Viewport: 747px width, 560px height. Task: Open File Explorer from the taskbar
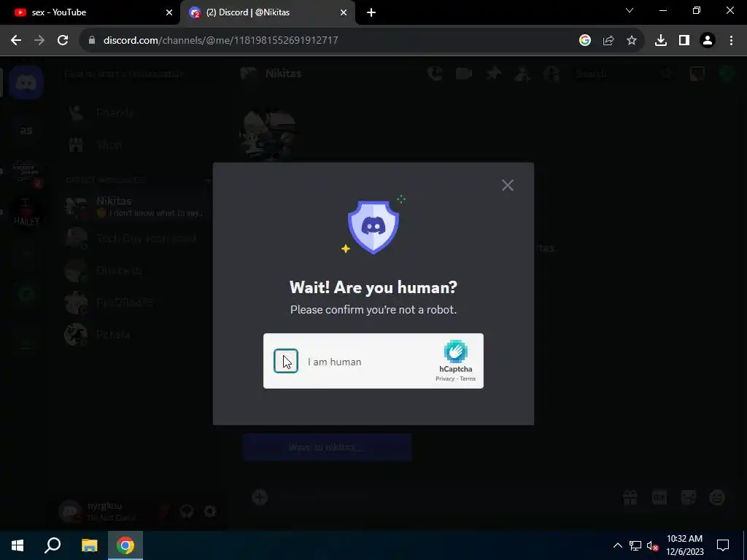point(89,545)
